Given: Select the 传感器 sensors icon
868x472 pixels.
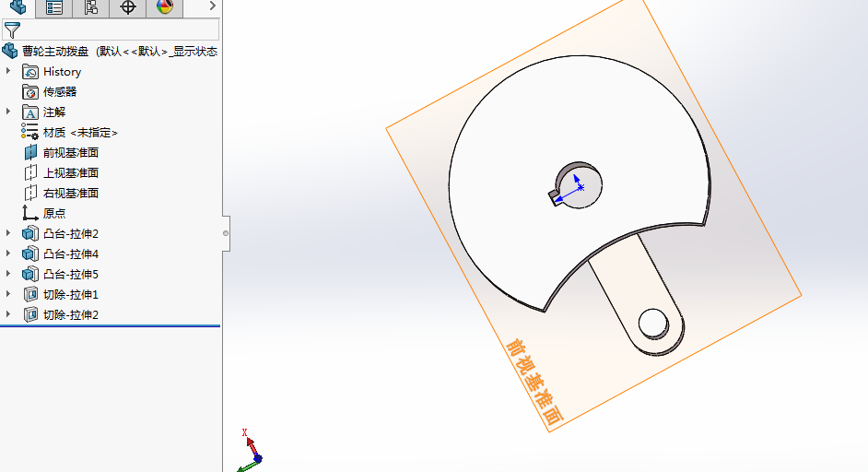Looking at the screenshot, I should (x=30, y=92).
